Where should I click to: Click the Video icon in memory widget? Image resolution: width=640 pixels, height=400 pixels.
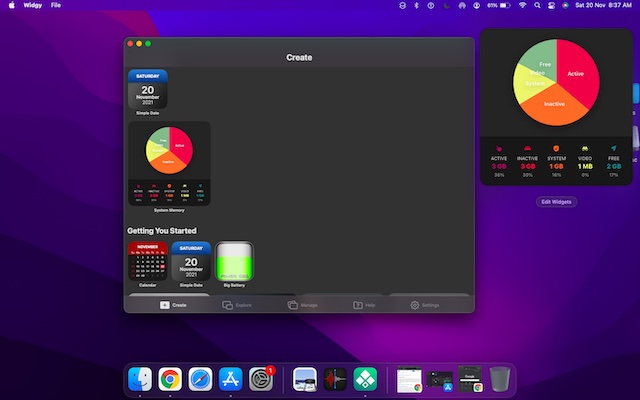click(x=585, y=149)
